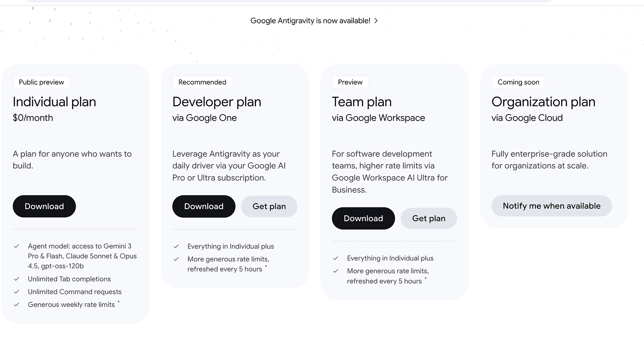
Task: Click Download under the Team plan
Action: tap(363, 218)
